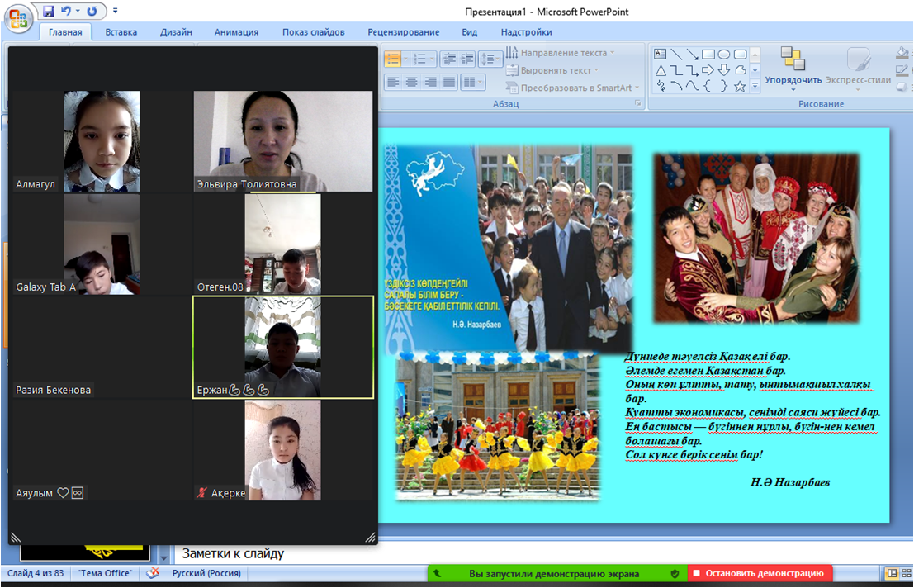Image resolution: width=914 pixels, height=588 pixels.
Task: Switch to the Анимация tab
Action: (236, 32)
